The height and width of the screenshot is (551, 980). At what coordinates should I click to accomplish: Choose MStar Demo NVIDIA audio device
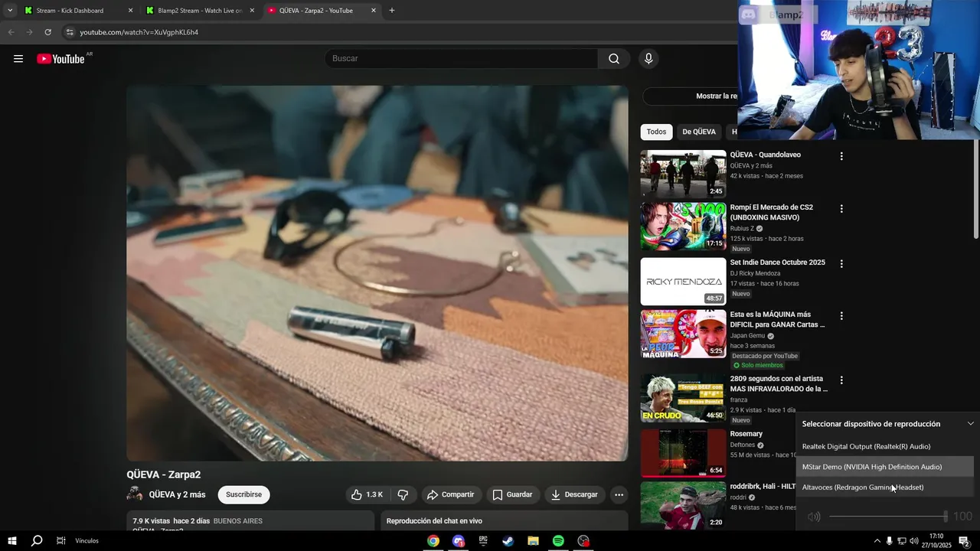pyautogui.click(x=886, y=467)
